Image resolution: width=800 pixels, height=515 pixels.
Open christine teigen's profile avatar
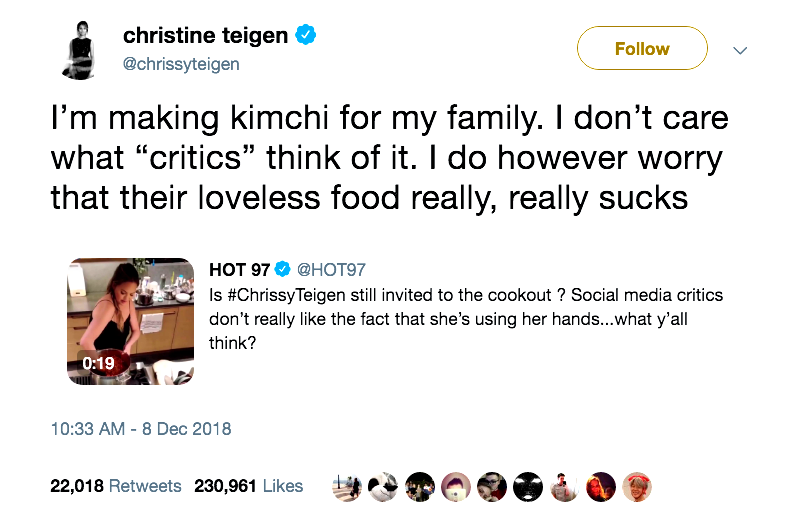coord(80,49)
